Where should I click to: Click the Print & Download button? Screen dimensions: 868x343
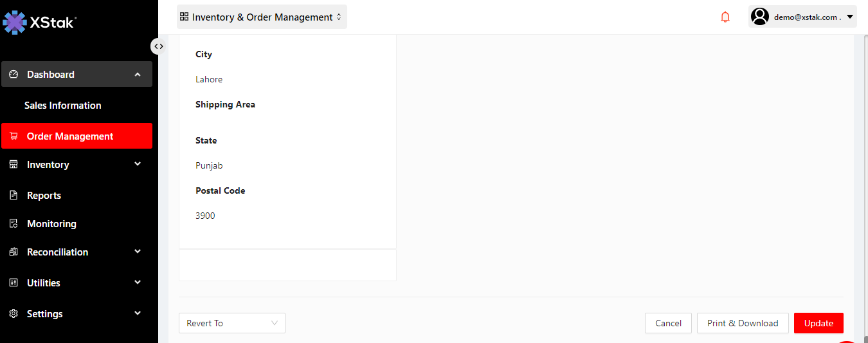(743, 323)
